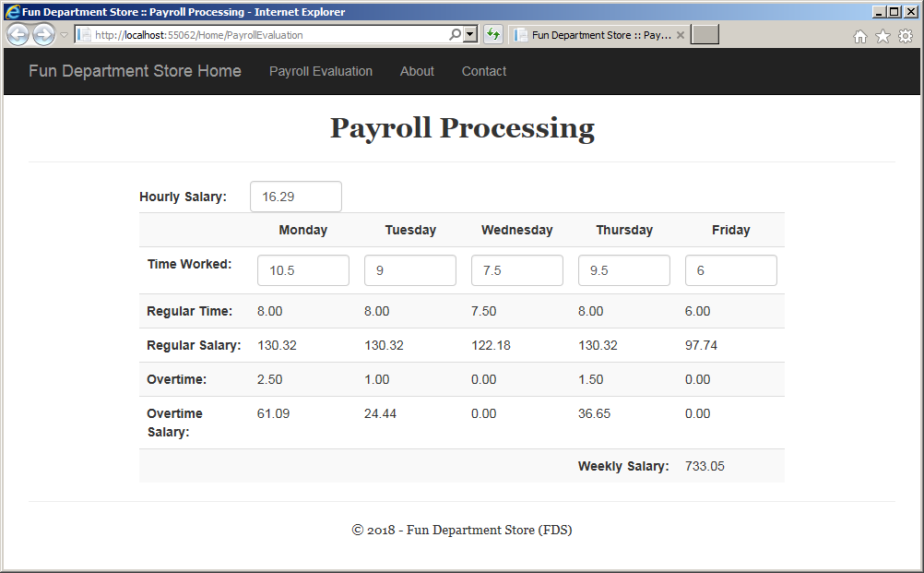Viewport: 924px width, 573px height.
Task: Click Tuesday overtime salary 24.44
Action: pyautogui.click(x=380, y=413)
